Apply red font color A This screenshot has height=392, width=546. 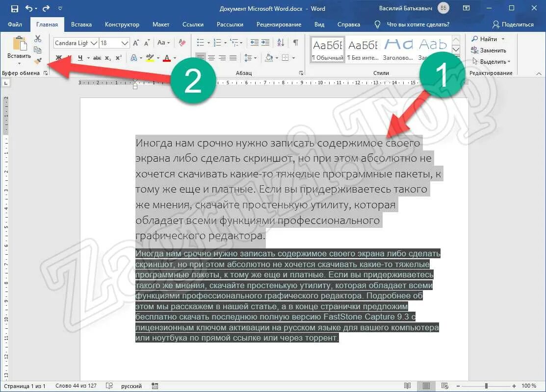tap(167, 58)
